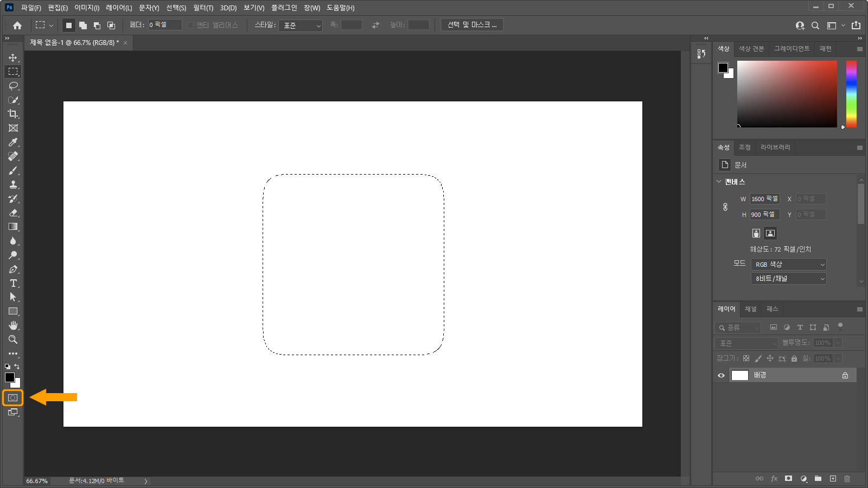Select the Move tool
Image resolution: width=868 pixels, height=488 pixels.
[13, 57]
